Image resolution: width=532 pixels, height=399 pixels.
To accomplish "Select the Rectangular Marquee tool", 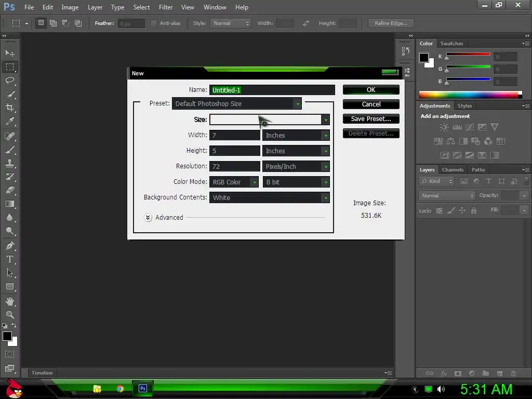I will click(10, 67).
